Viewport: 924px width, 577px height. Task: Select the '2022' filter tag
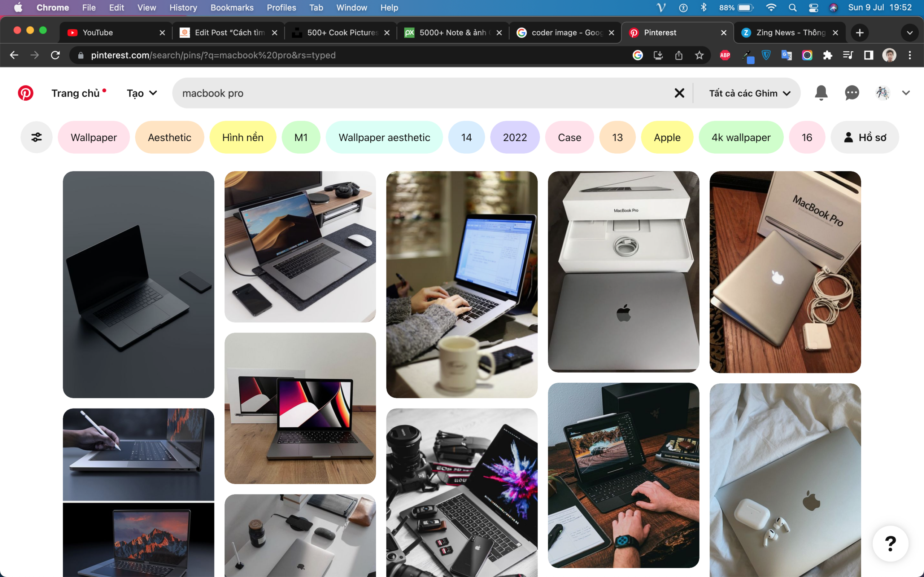click(515, 138)
